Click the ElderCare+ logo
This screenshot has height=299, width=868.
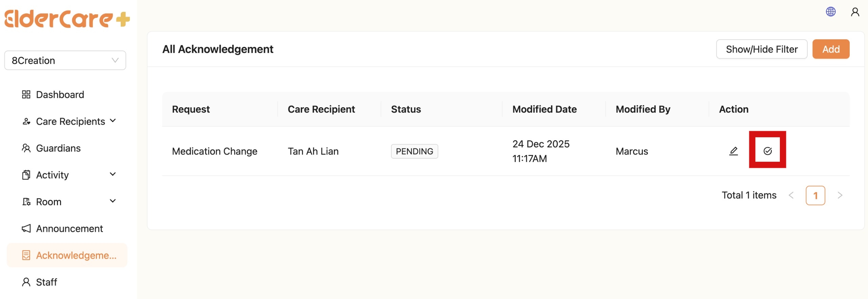point(67,19)
